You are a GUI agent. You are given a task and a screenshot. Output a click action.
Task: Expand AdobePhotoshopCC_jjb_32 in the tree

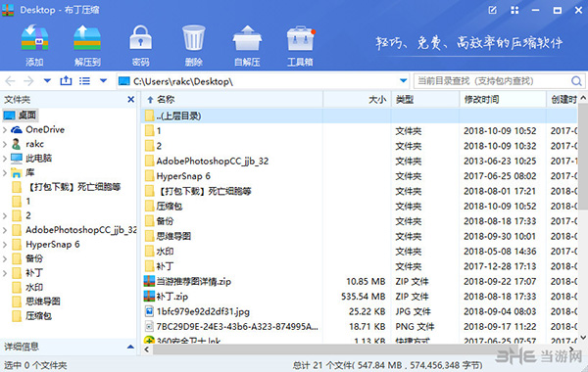point(5,230)
